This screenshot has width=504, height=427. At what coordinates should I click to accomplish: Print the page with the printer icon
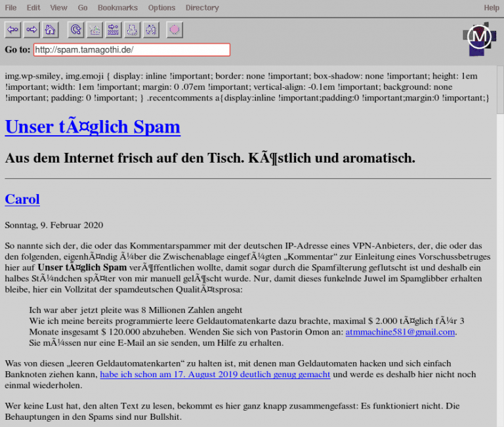point(132,30)
